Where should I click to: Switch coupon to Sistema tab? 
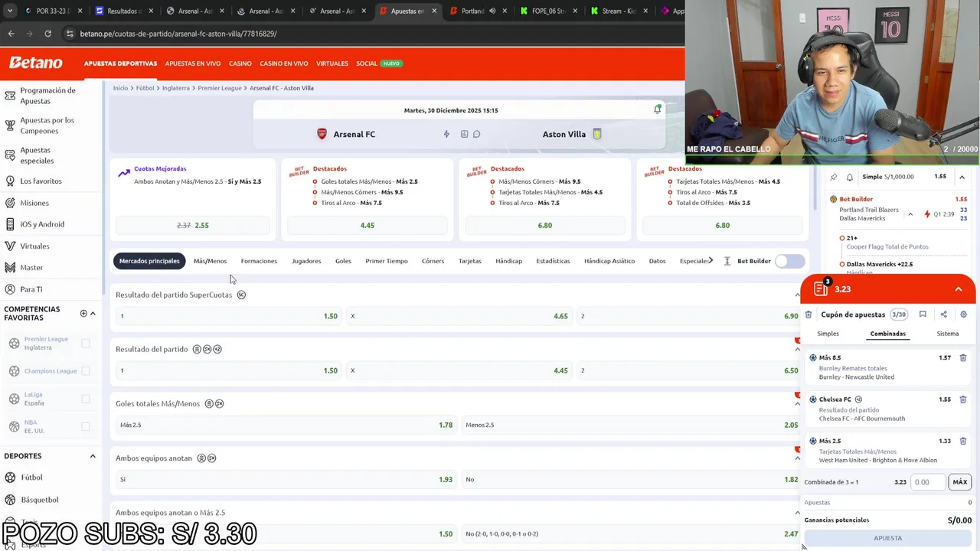point(947,334)
